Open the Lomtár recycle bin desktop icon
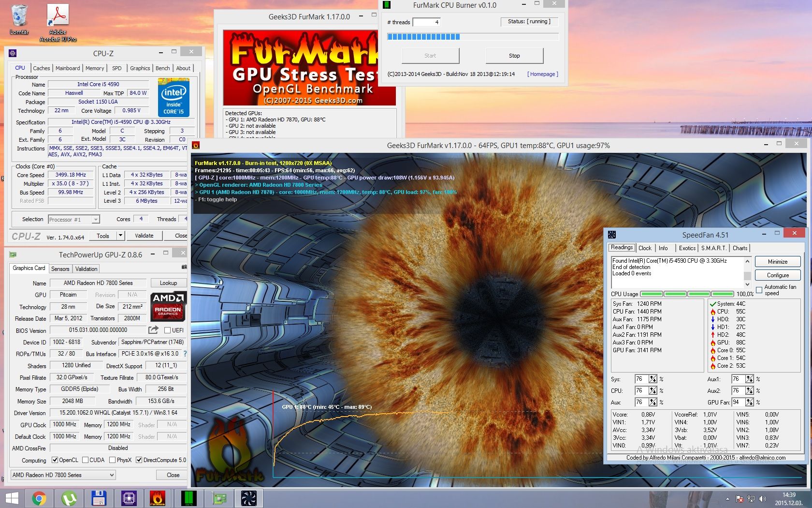 pyautogui.click(x=19, y=19)
